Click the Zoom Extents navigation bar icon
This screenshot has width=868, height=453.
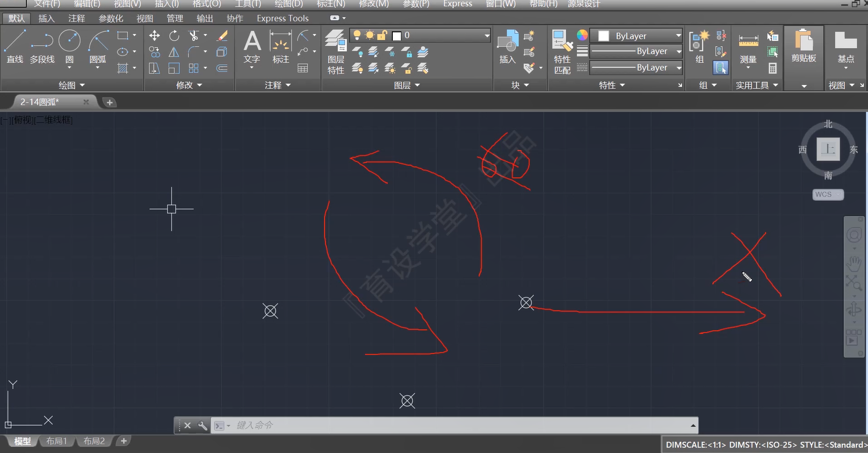pos(854,283)
